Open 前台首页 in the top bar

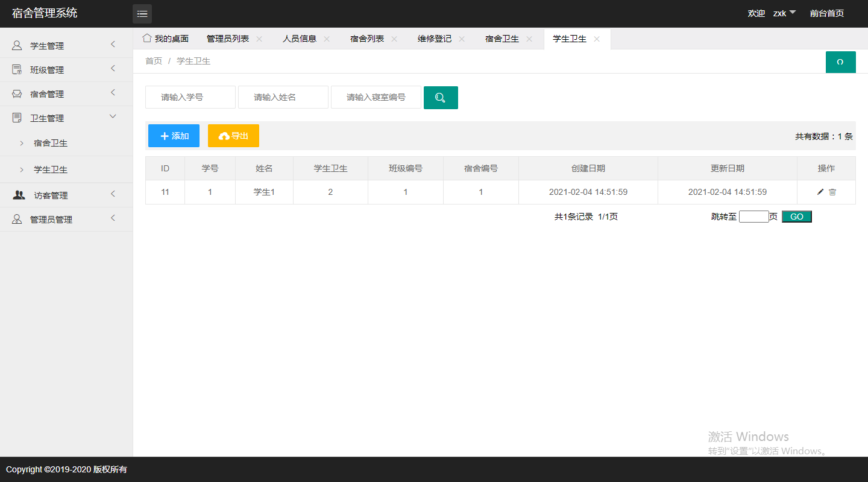pos(826,13)
